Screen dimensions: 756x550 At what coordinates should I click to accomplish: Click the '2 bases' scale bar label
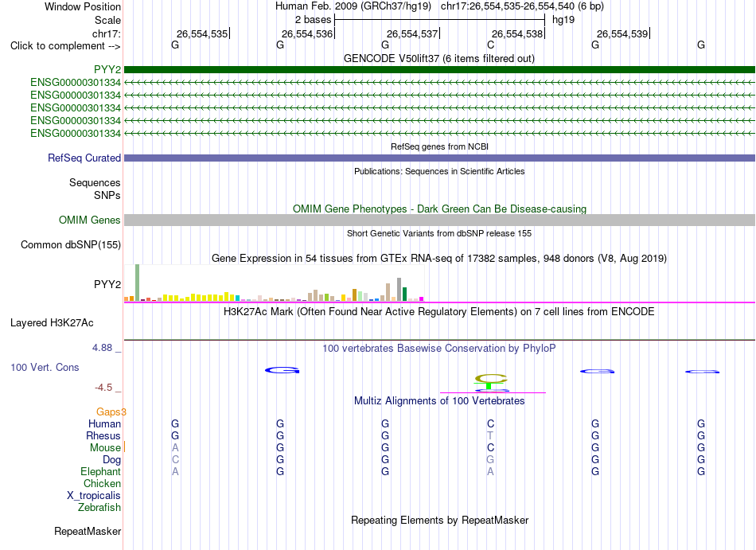314,20
